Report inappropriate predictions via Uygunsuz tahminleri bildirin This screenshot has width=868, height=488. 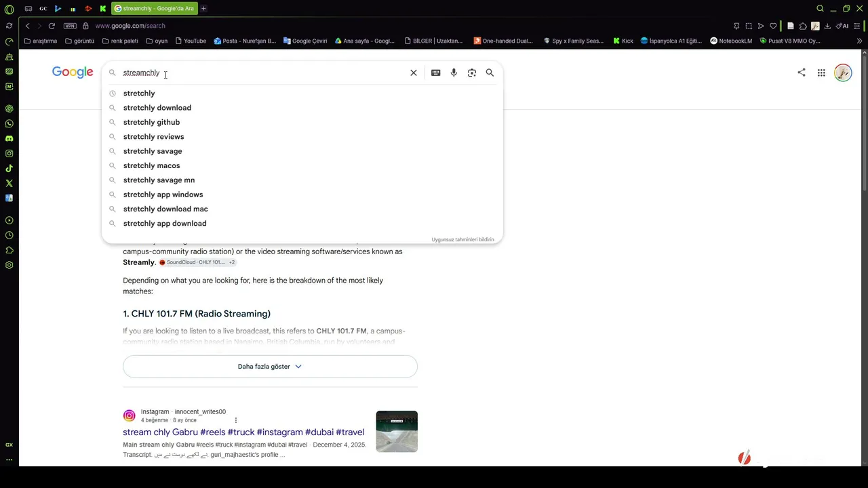463,239
